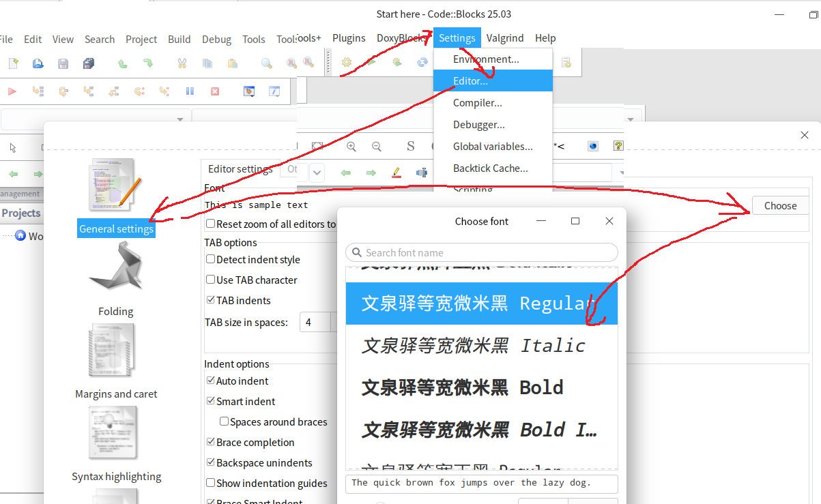Click the Open file toolbar icon

point(38,63)
